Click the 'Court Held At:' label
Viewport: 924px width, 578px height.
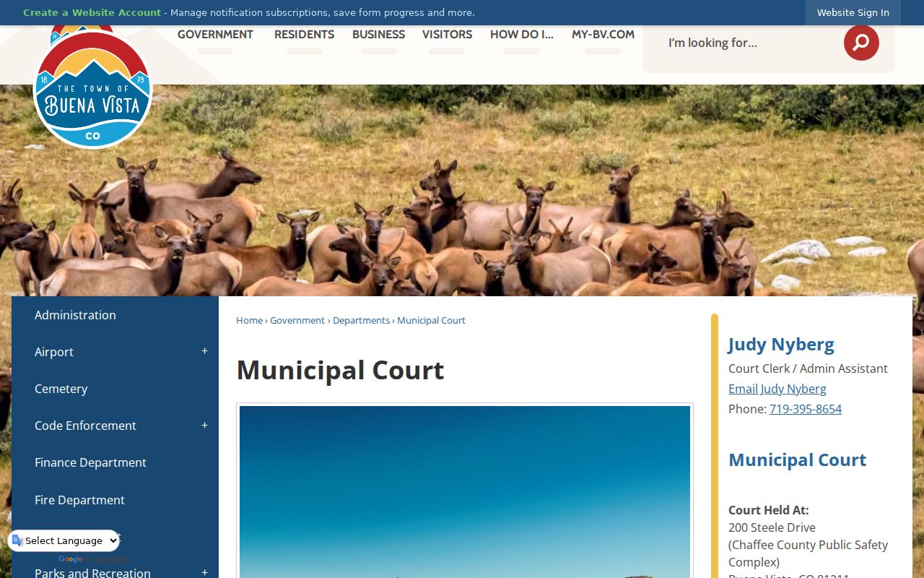(769, 510)
